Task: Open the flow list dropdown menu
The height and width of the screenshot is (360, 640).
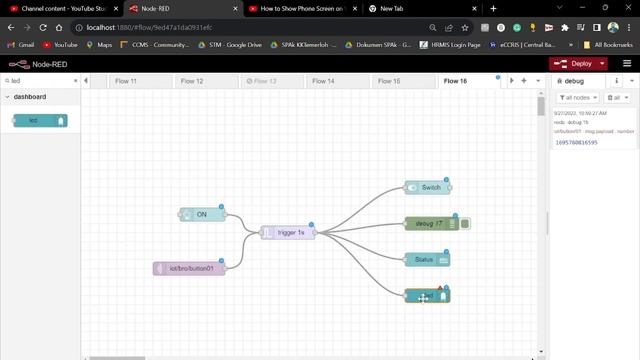Action: (x=538, y=81)
